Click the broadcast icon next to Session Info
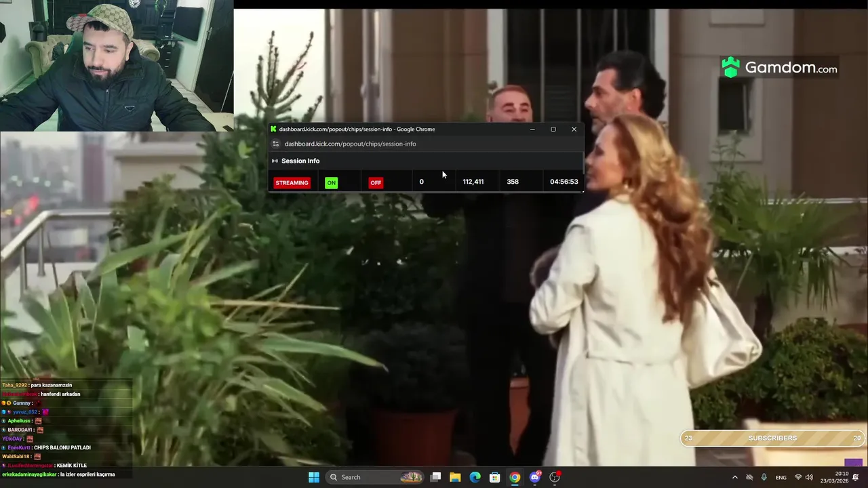The width and height of the screenshot is (868, 488). pyautogui.click(x=275, y=161)
